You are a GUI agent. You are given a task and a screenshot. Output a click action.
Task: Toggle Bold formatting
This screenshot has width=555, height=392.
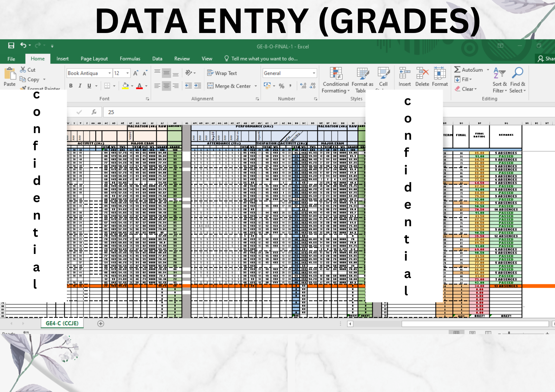[x=71, y=86]
